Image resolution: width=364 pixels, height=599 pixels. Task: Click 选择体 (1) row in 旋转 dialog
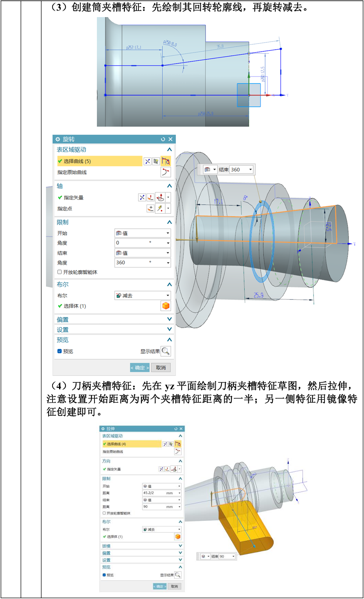[x=114, y=306]
